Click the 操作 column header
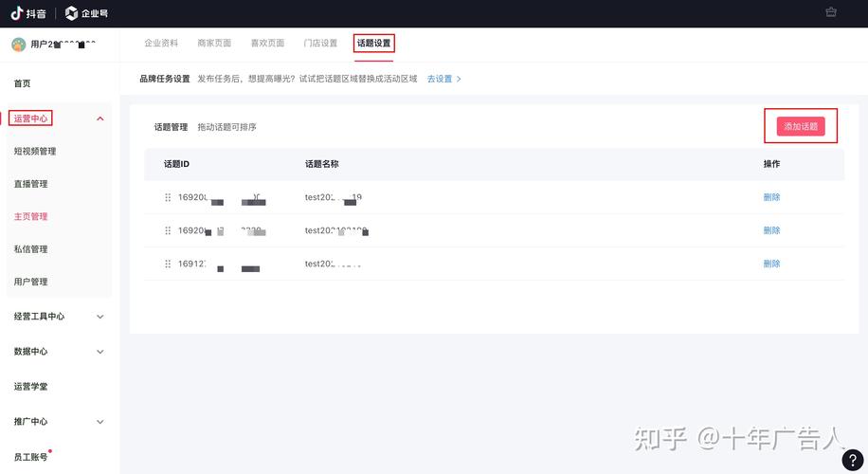The image size is (868, 474). point(771,164)
